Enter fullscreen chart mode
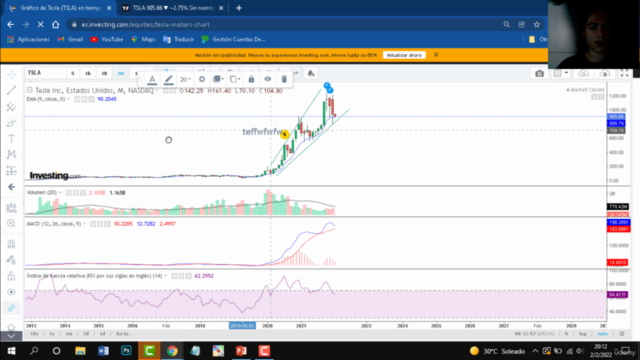 [624, 73]
